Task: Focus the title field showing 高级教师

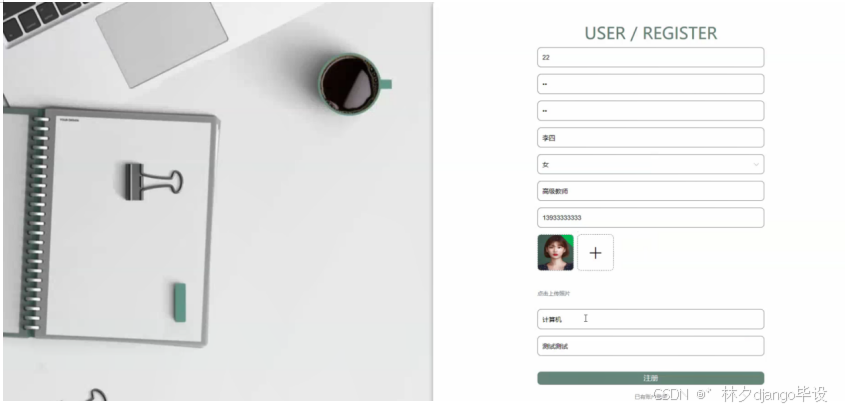Action: [650, 191]
